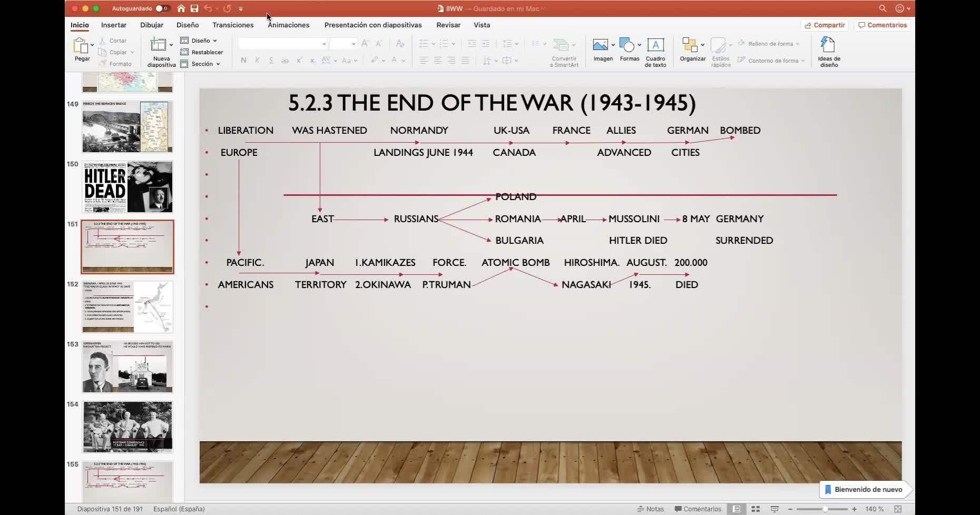980x515 pixels.
Task: Open Presentación con diapositivas tab
Action: (x=373, y=25)
